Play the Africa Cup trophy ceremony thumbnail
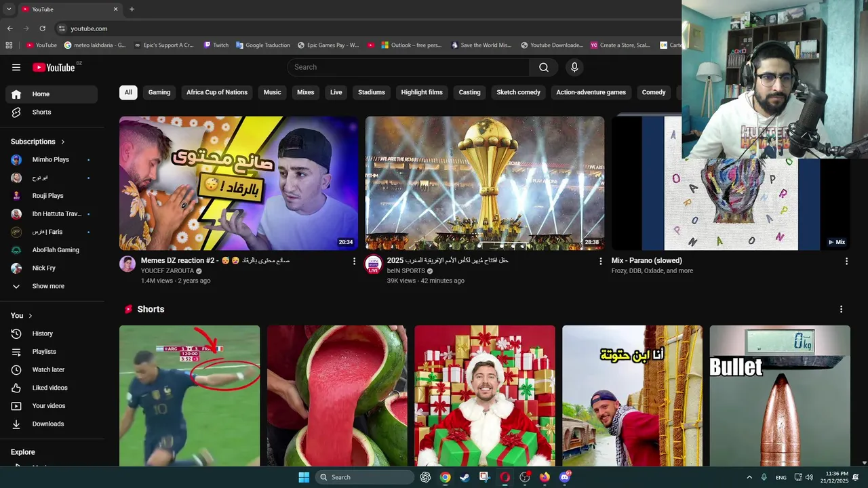Screen dimensions: 868x488 pos(485,183)
